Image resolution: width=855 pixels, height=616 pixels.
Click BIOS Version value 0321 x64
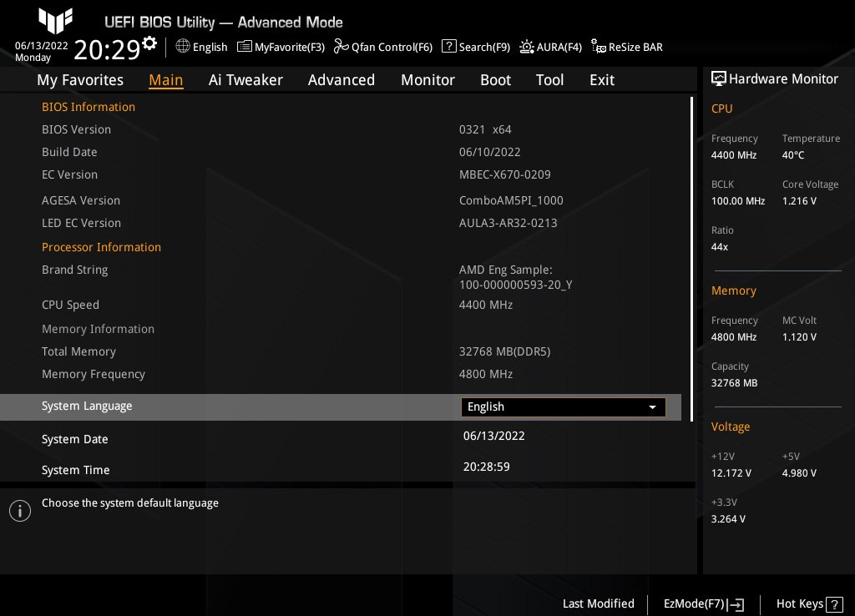click(485, 129)
